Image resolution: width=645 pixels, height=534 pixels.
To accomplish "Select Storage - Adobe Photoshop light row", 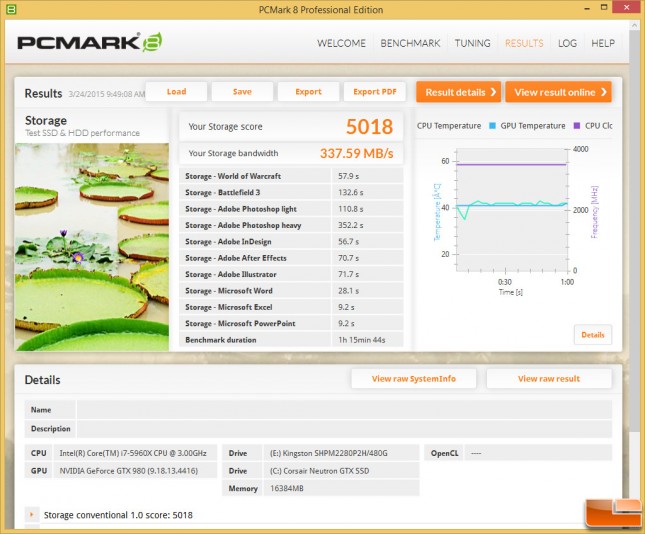I will (291, 209).
